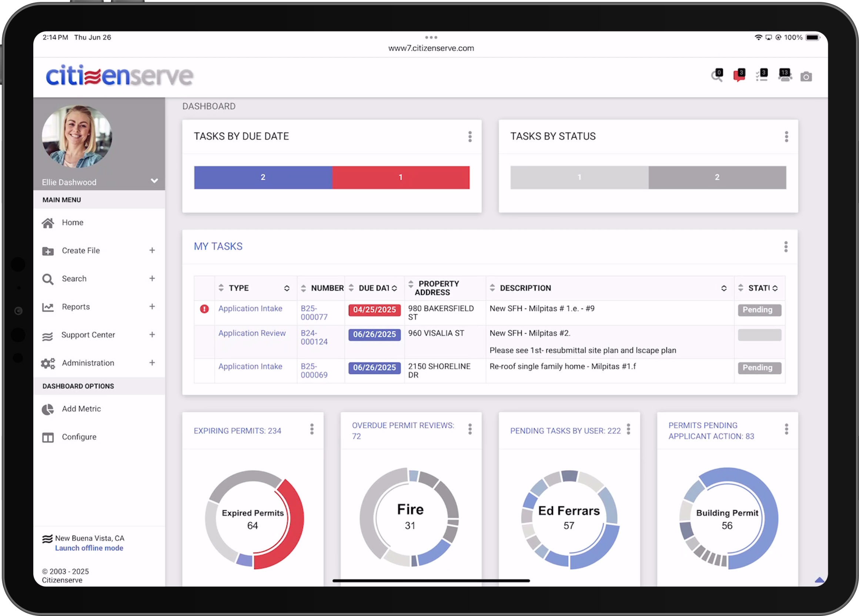The image size is (859, 616).
Task: Click the overdue alert icon in first task row
Action: [204, 309]
